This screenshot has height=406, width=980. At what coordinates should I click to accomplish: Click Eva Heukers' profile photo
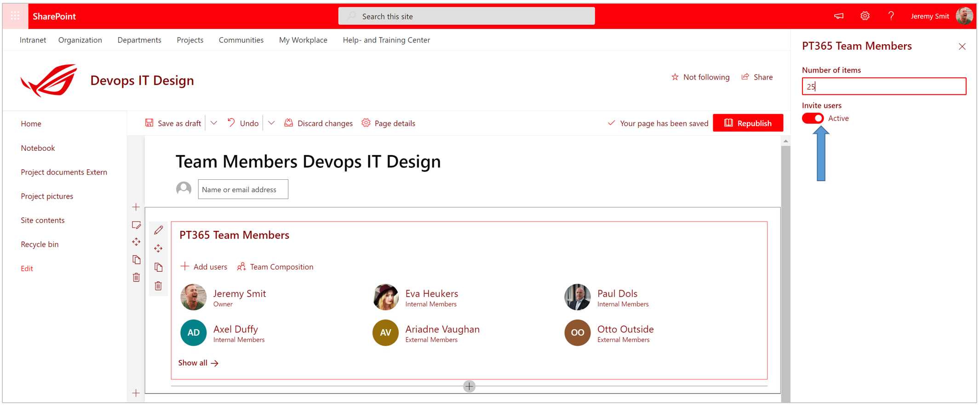385,297
